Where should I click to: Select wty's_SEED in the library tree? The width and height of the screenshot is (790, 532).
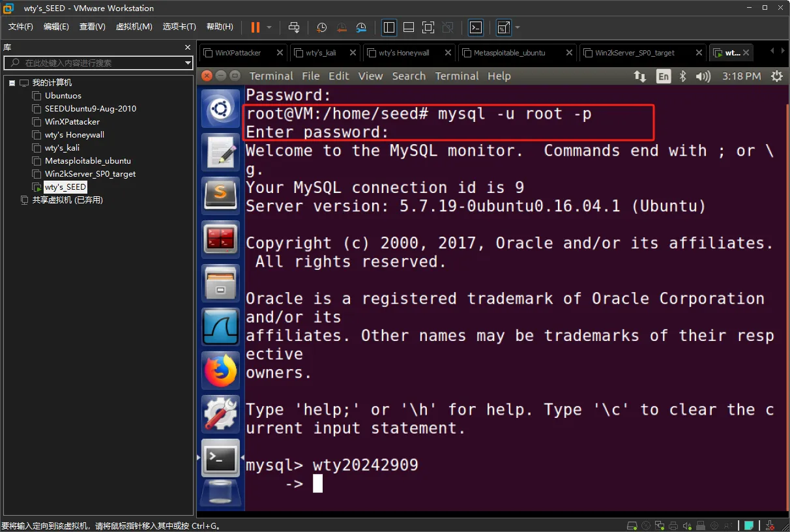tap(65, 187)
